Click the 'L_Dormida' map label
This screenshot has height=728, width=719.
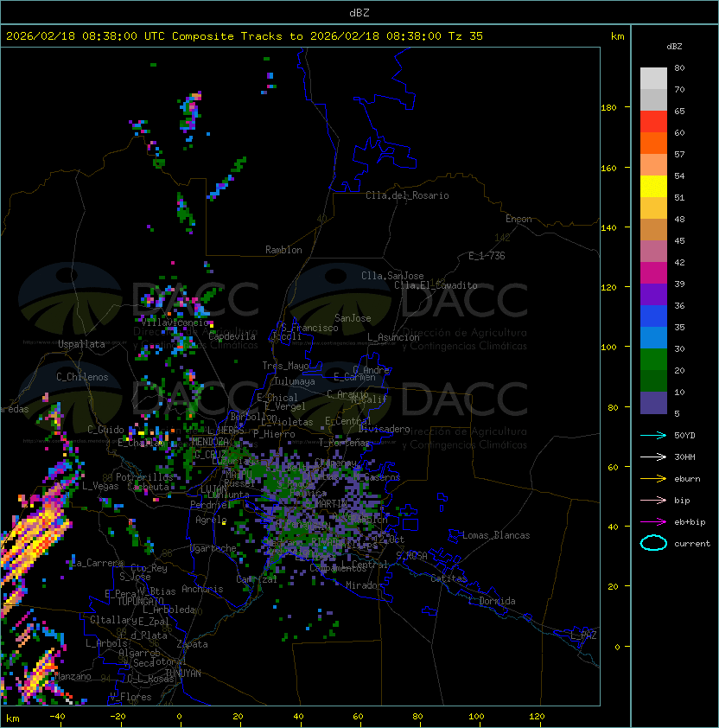(x=492, y=601)
